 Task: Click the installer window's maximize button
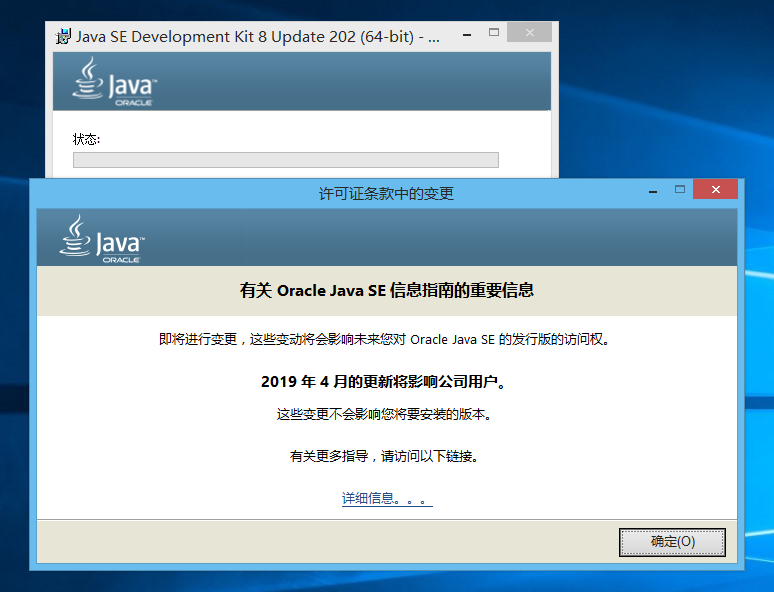click(493, 34)
